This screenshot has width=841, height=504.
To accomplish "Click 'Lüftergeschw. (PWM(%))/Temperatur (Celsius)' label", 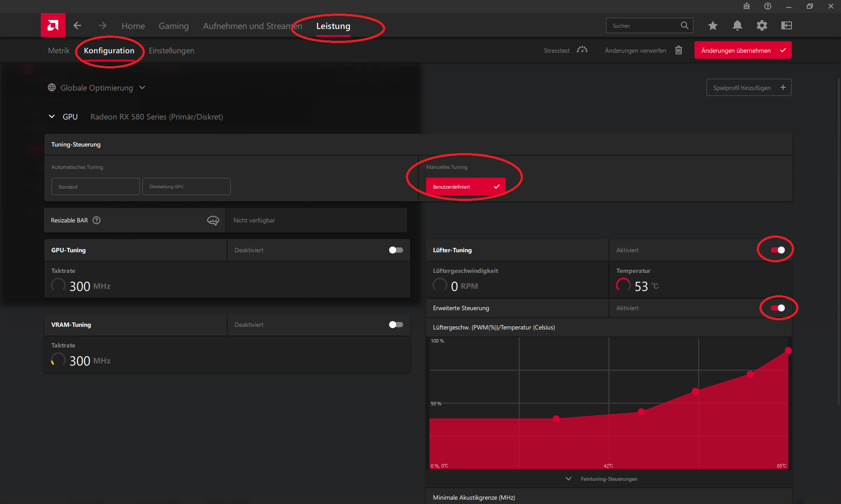I will [x=494, y=327].
